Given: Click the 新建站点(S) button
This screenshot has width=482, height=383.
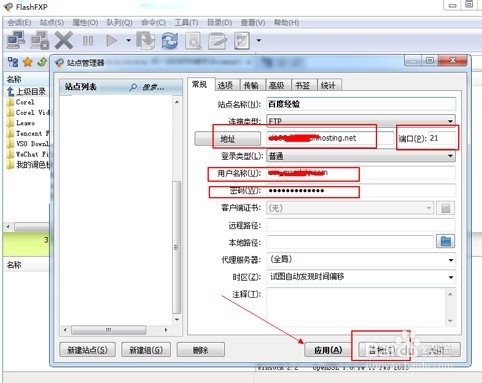Looking at the screenshot, I should (87, 350).
